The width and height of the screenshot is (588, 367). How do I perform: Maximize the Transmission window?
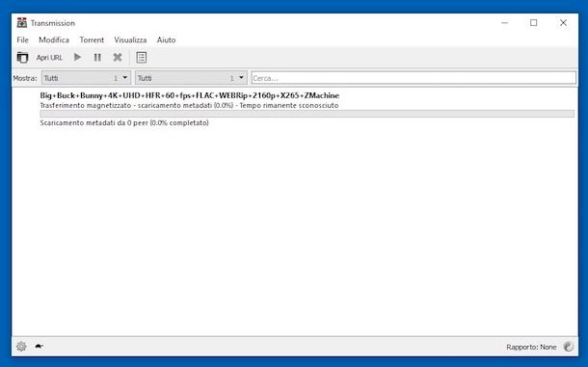click(534, 23)
